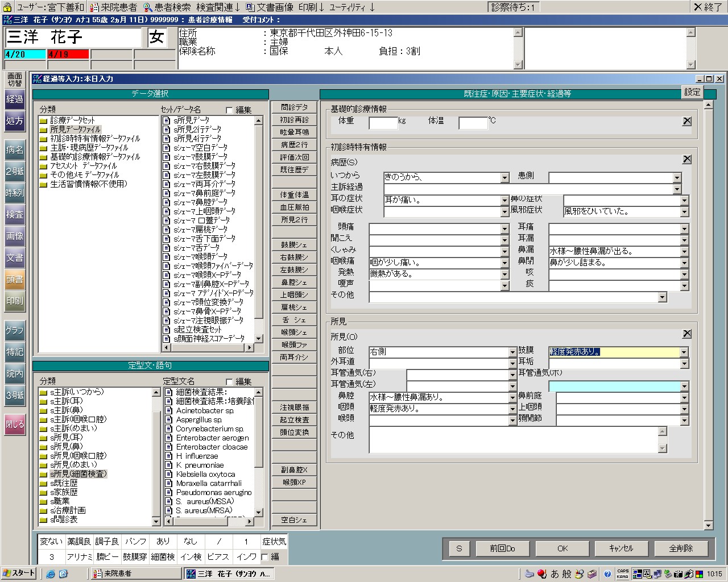Click the 副鼻腔X button
The width and height of the screenshot is (728, 582).
pyautogui.click(x=294, y=470)
